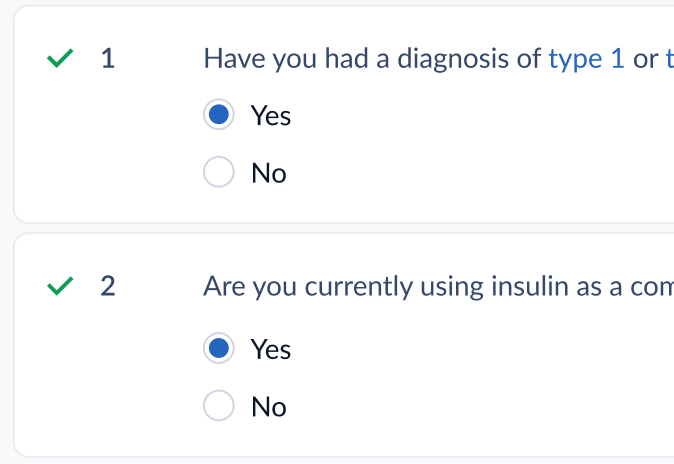Click the green checkmark beside question 2

pyautogui.click(x=60, y=286)
